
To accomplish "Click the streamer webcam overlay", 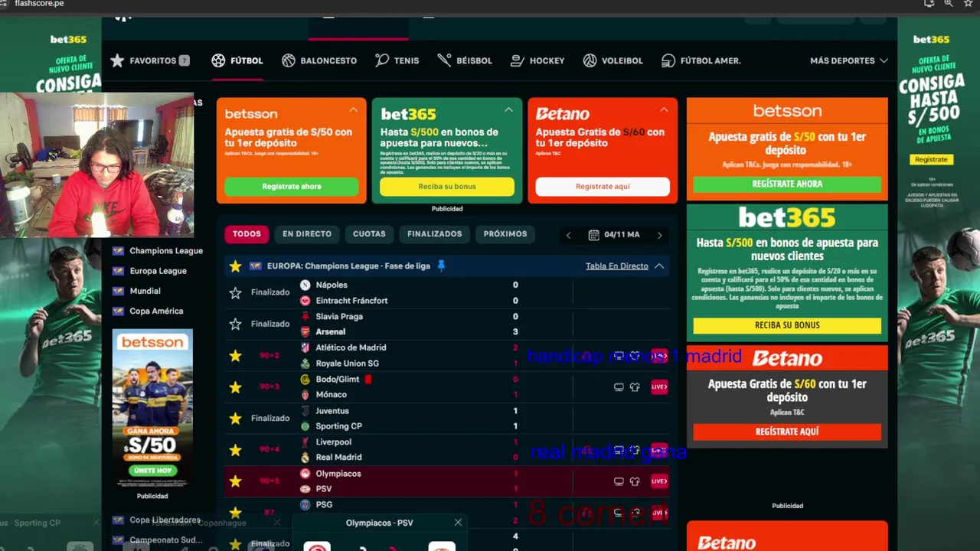I will 96,165.
